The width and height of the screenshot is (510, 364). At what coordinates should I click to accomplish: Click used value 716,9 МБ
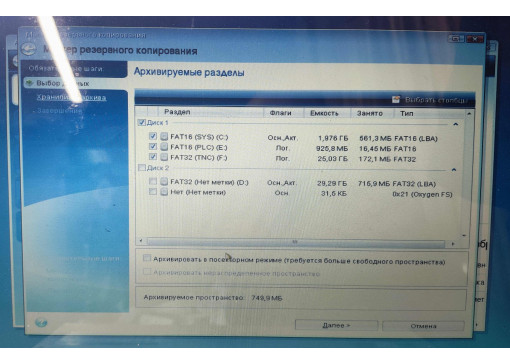tap(373, 184)
